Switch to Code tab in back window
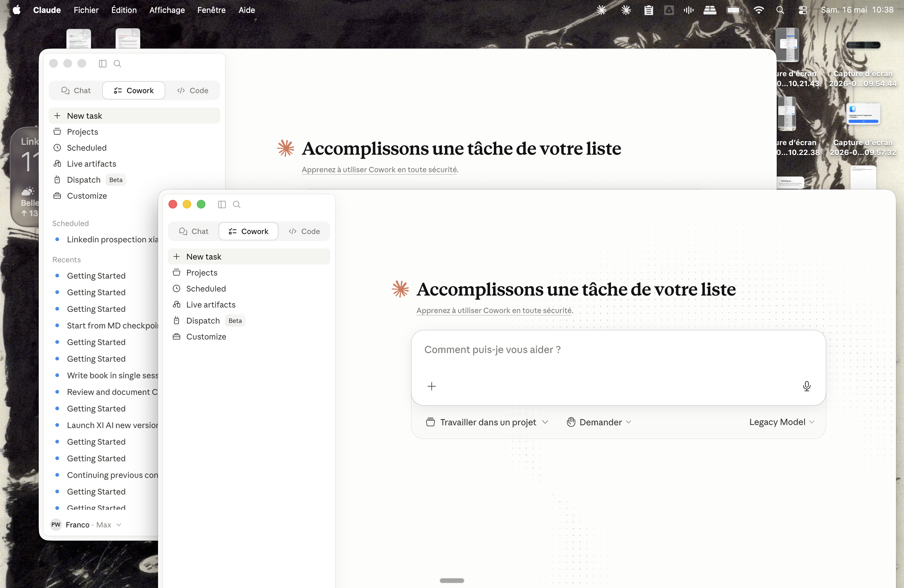Screen dimensions: 904x588 pyautogui.click(x=192, y=90)
